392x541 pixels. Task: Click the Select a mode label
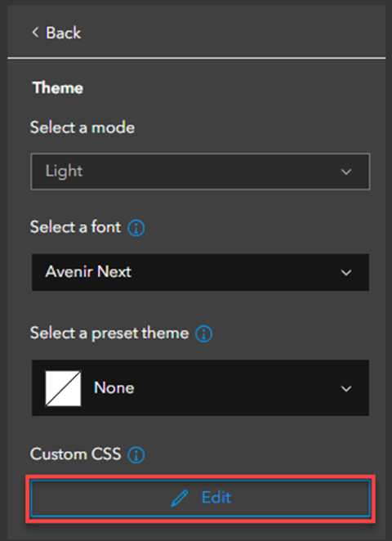pos(82,127)
